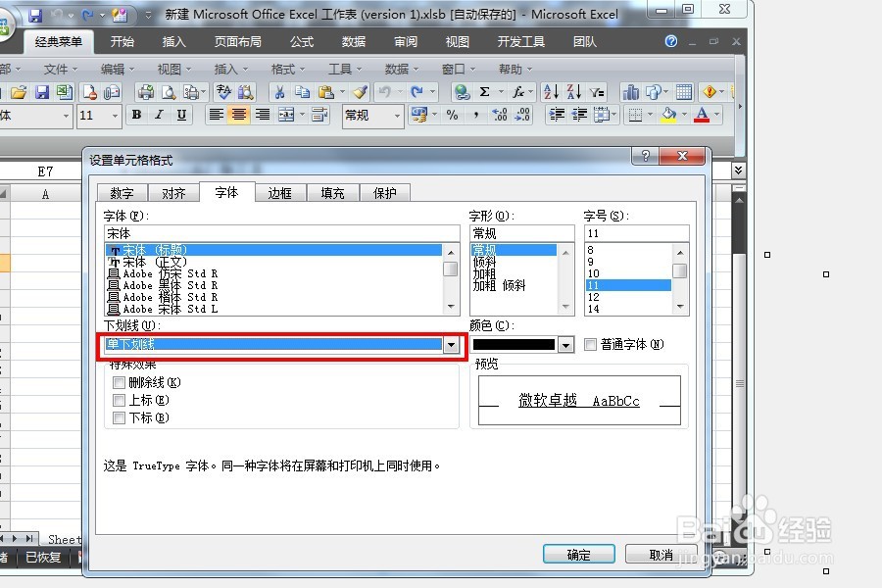Open the 工具 classic menu dropdown
Viewport: 882px width, 588px height.
coord(345,70)
